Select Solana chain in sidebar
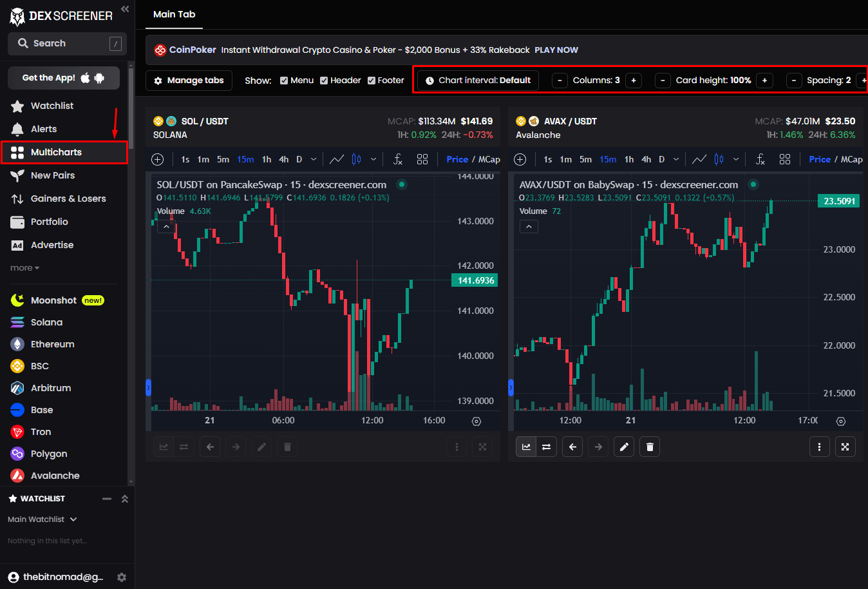The image size is (868, 589). (37, 322)
